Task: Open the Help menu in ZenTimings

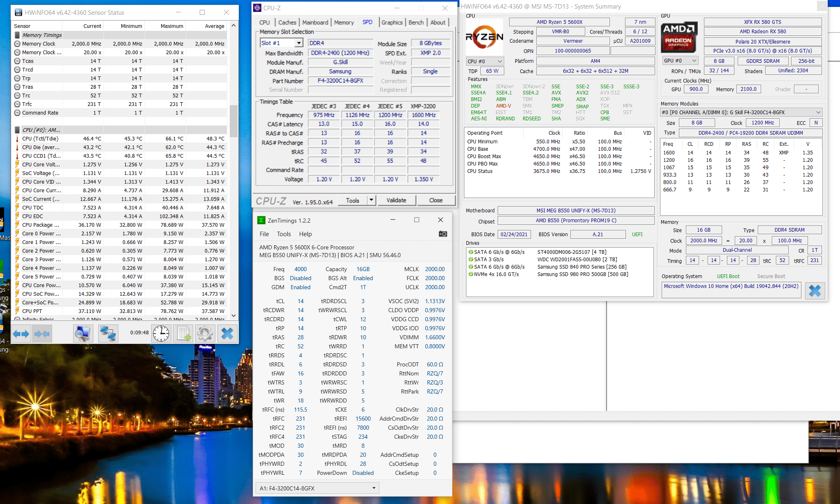Action: [x=305, y=234]
